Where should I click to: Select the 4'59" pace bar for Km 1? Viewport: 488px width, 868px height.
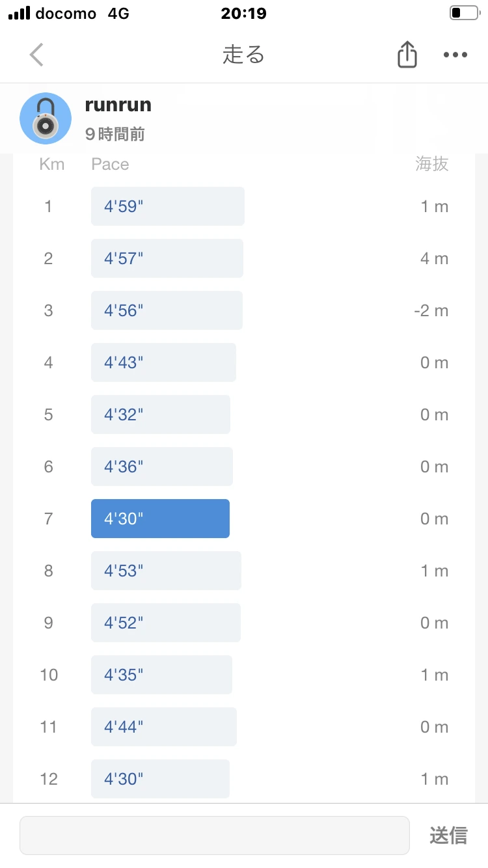click(168, 206)
